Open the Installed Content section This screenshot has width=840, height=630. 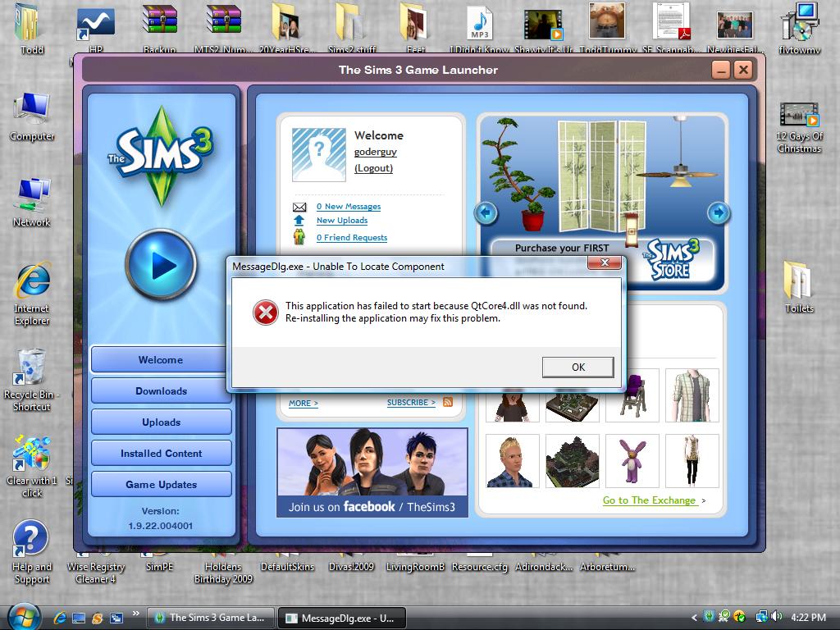[162, 453]
